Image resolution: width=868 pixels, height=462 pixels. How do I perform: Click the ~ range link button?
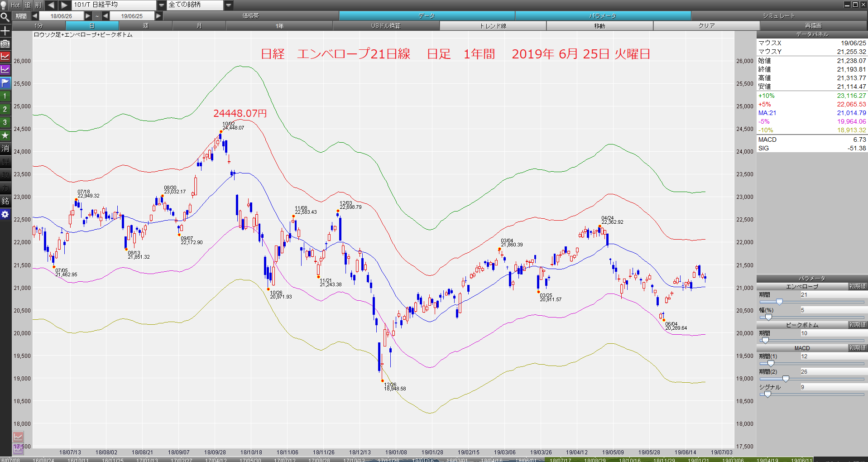97,16
